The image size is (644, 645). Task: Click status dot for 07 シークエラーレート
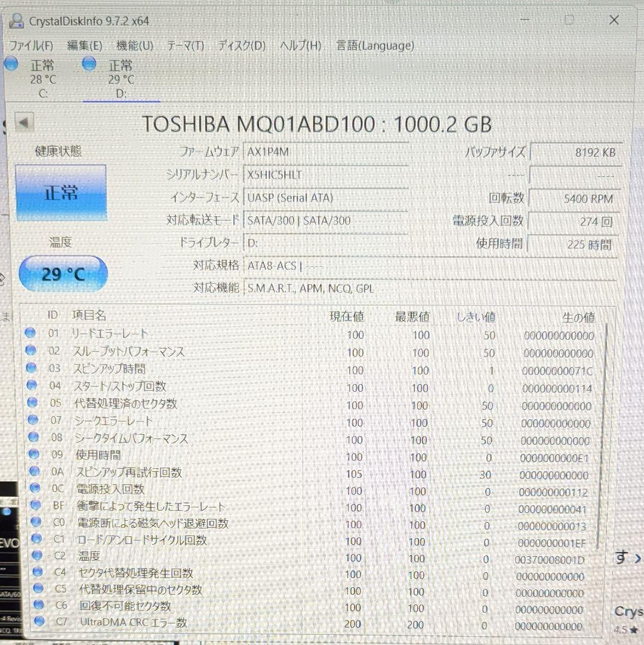point(33,420)
